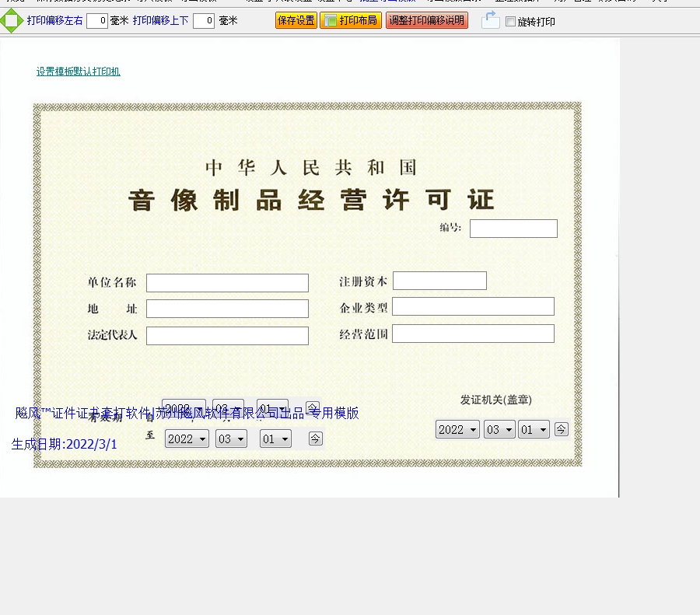Screen dimensions: 700x615
Task: Click the 打印偏移左右 millimeter input box
Action: tap(97, 21)
